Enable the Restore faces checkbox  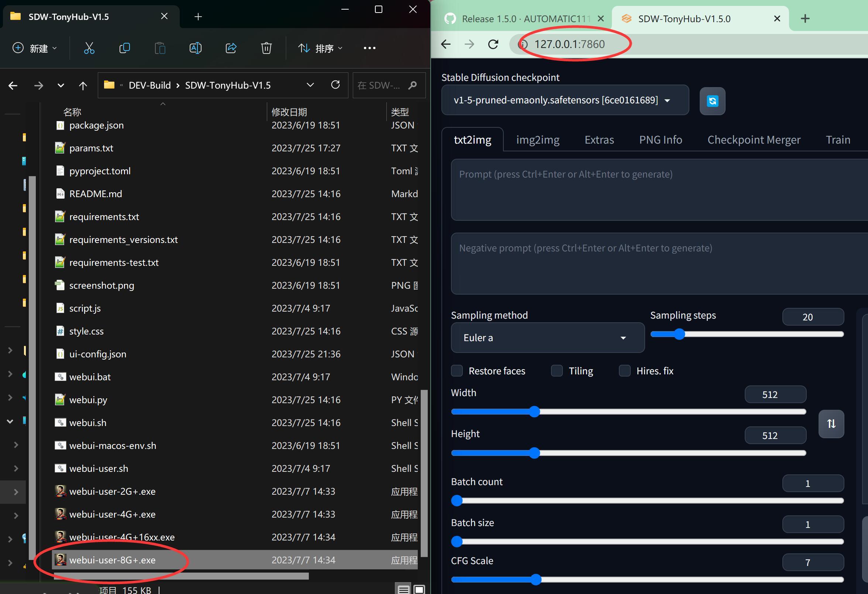coord(457,371)
